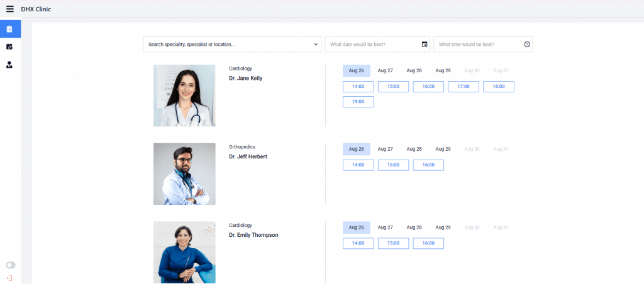Open the doctor profile sidebar icon
The image size is (644, 284).
[9, 65]
